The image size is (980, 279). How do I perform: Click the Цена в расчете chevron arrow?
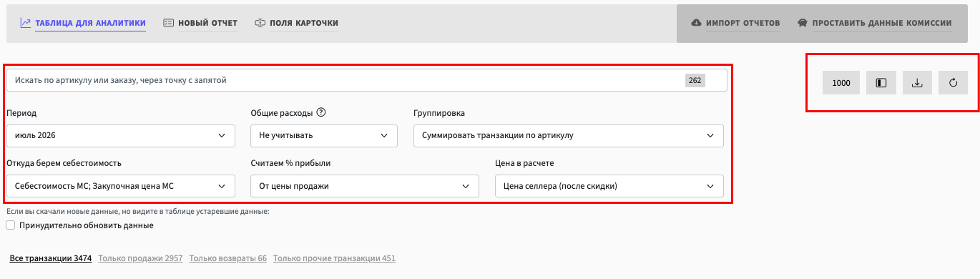click(x=710, y=186)
